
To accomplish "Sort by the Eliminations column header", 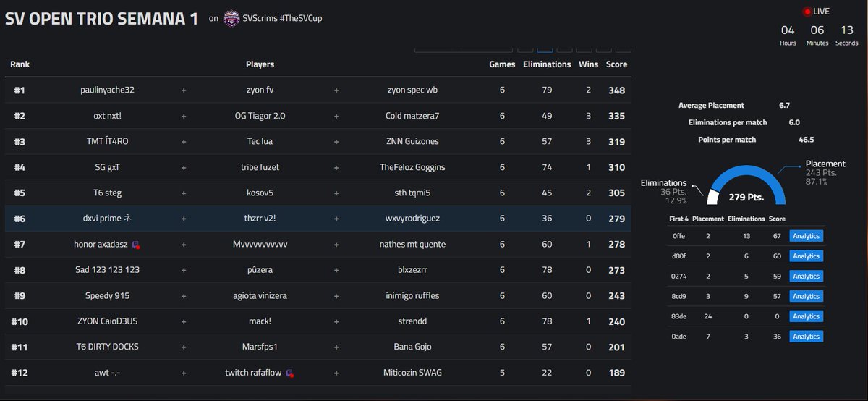I will click(x=547, y=64).
